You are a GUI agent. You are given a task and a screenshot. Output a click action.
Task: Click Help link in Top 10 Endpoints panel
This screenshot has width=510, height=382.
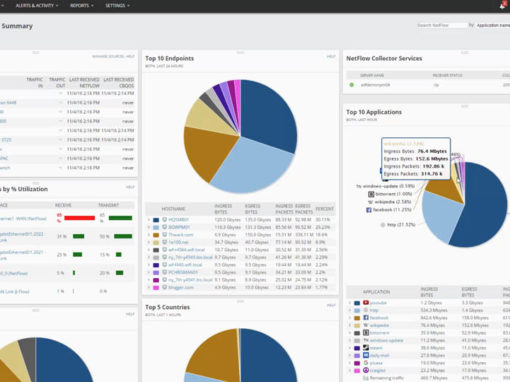point(331,57)
